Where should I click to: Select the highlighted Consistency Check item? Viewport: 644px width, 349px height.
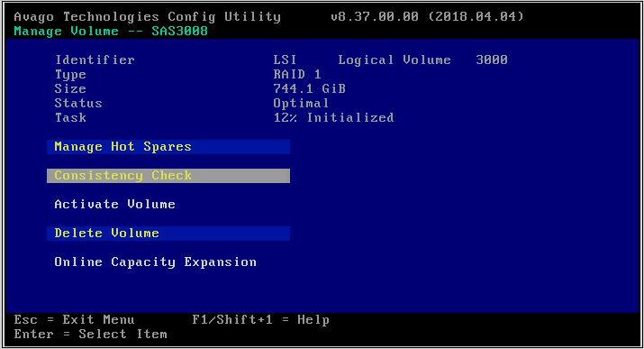[x=168, y=176]
